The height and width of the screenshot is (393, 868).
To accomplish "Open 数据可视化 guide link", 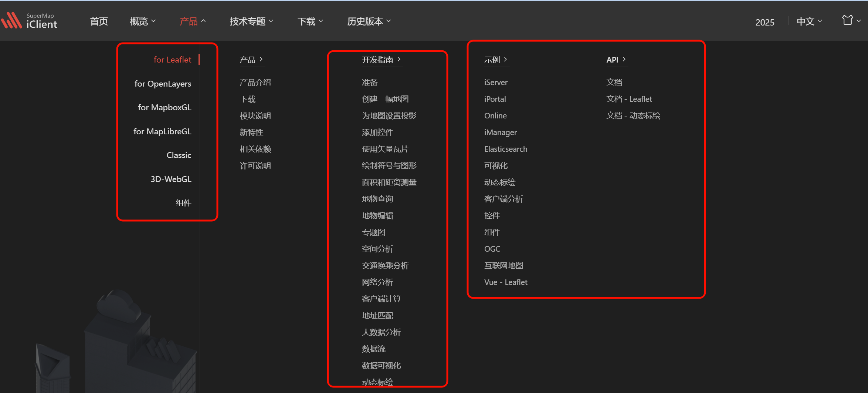I will [x=381, y=365].
